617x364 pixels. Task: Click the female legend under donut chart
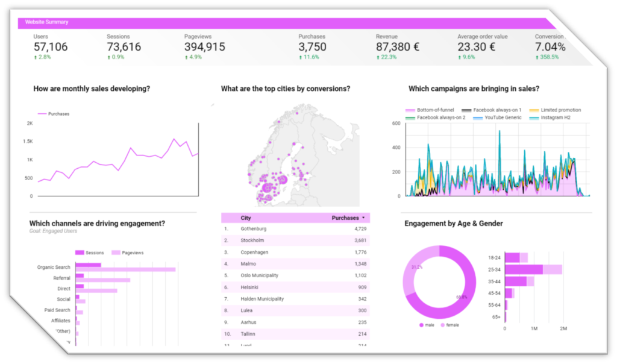point(449,325)
